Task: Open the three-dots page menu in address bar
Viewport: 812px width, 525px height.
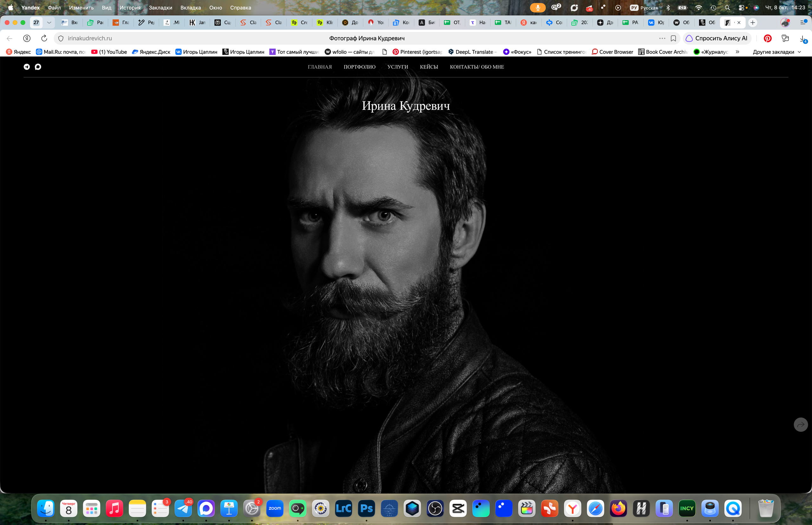Action: (662, 38)
